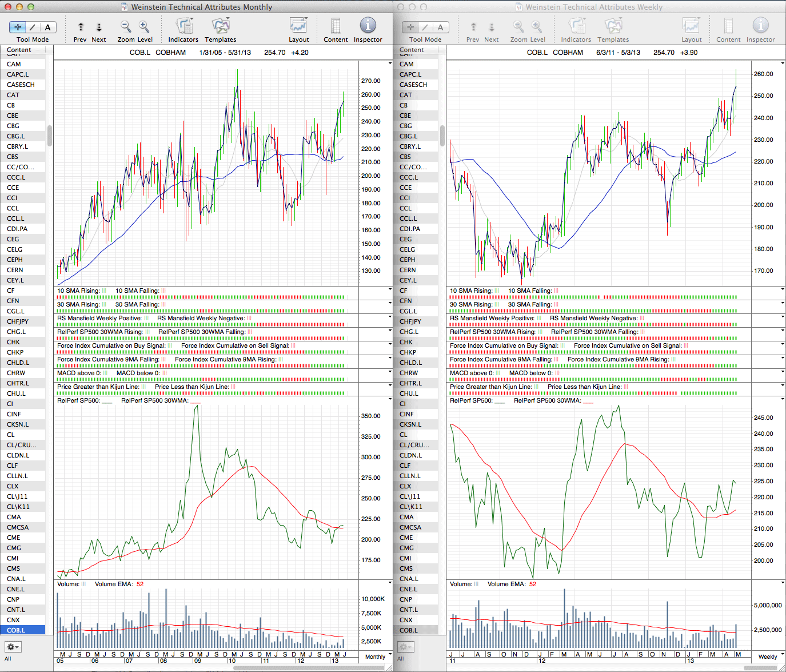Screen dimensions: 786x672
Task: Select the line drawing tool mode
Action: pos(33,27)
